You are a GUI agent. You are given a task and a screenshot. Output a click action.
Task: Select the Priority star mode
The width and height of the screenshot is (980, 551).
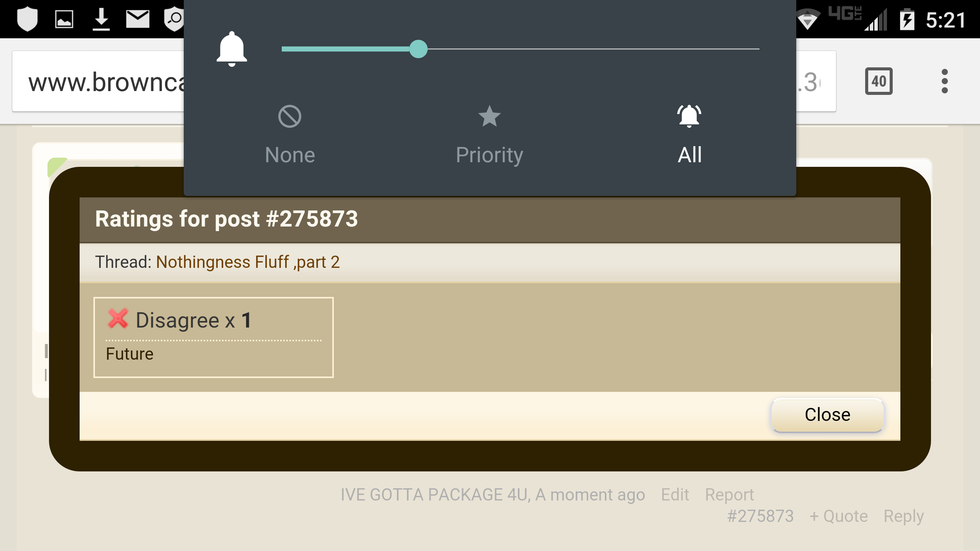point(489,135)
